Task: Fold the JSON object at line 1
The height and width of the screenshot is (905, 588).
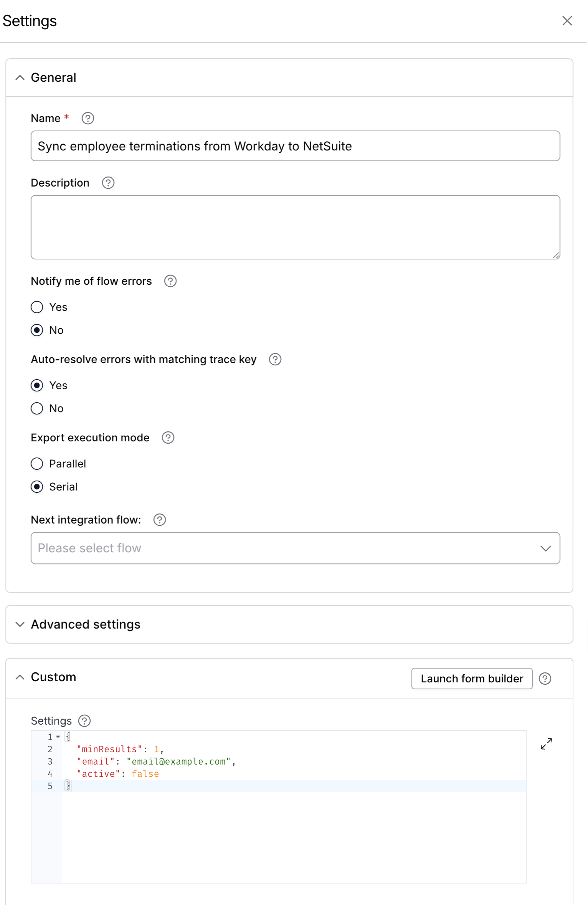Action: (x=58, y=738)
